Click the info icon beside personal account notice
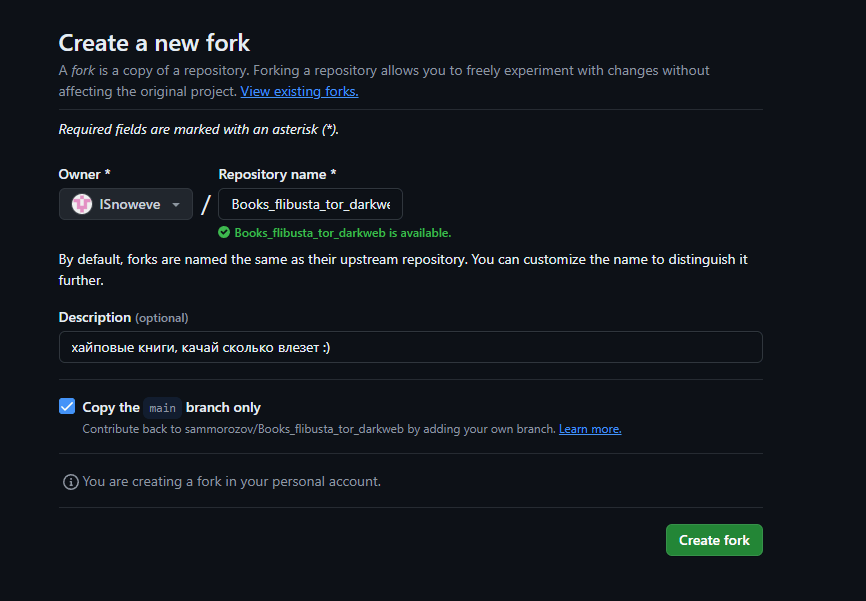The width and height of the screenshot is (866, 601). pyautogui.click(x=71, y=482)
